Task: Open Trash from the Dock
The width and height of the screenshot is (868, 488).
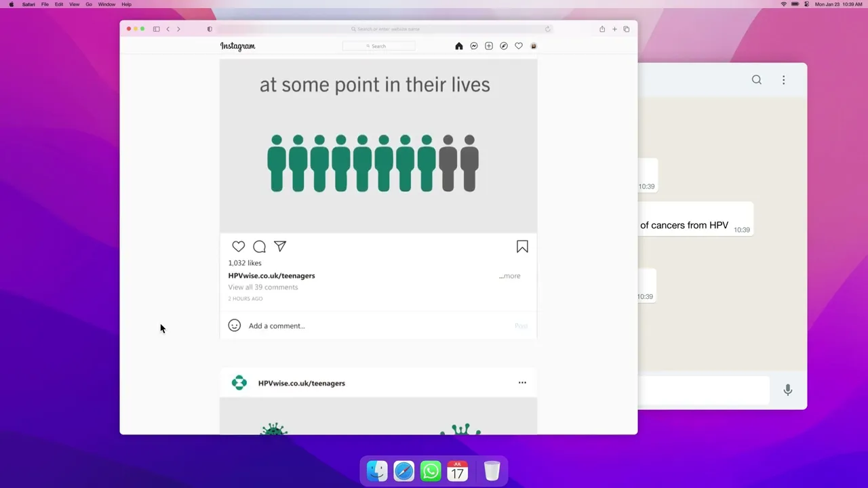Action: (x=492, y=470)
